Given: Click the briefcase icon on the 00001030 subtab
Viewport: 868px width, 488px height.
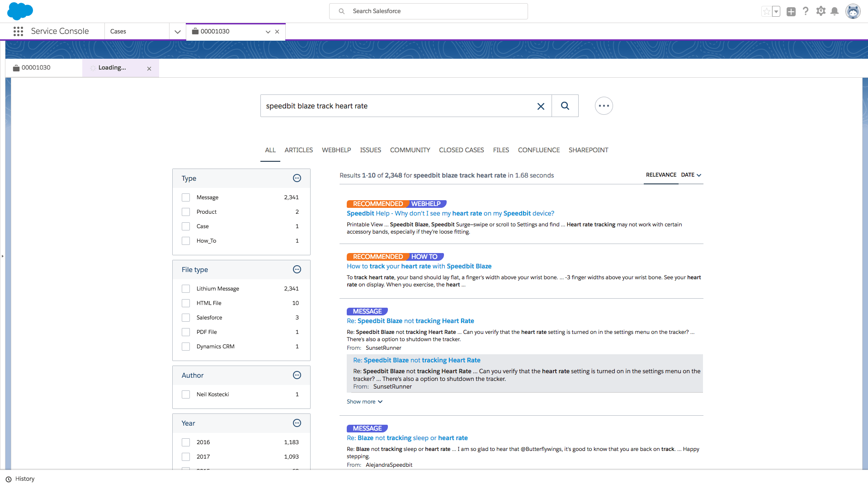Looking at the screenshot, I should coord(16,68).
